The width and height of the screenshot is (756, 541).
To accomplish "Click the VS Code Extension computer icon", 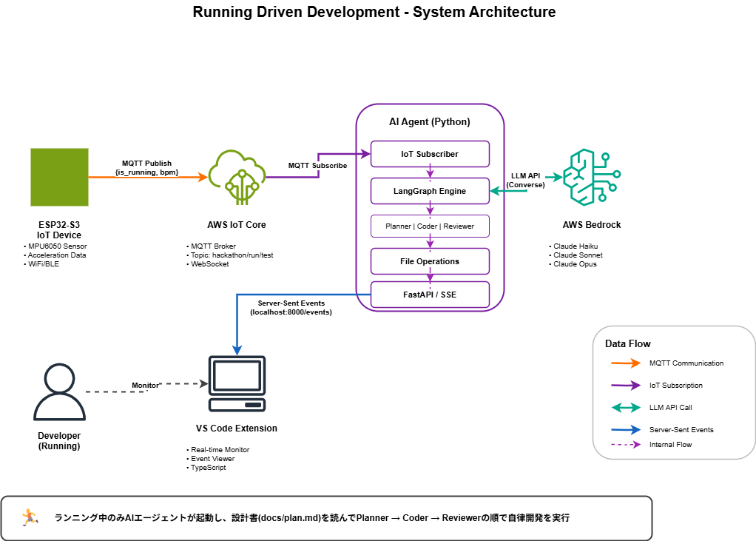I will 237,384.
